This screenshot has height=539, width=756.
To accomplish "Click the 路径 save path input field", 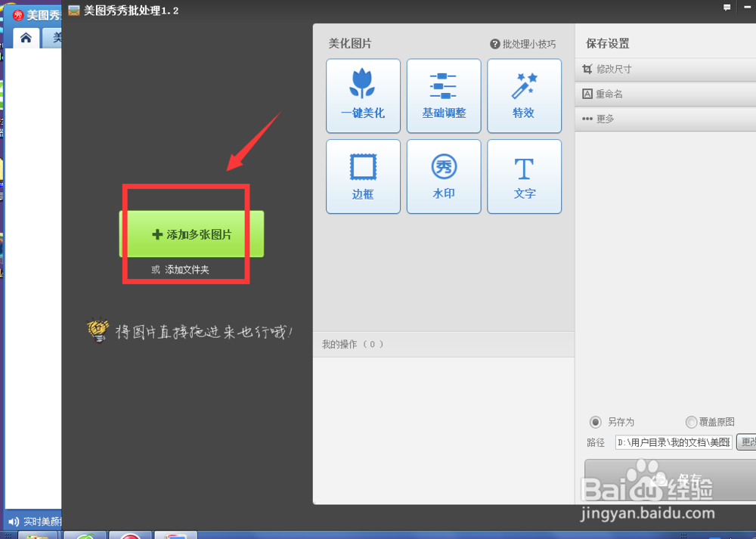I will coord(674,442).
